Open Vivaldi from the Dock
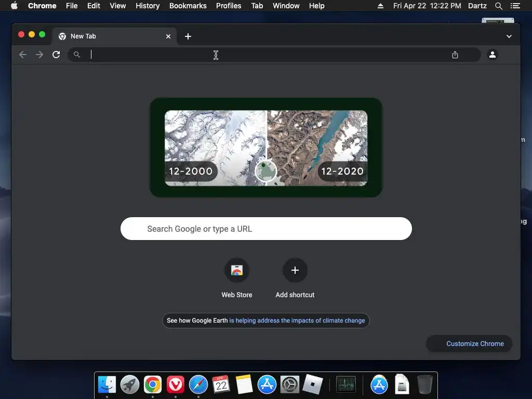Screen dimensions: 532x399 [x=176, y=384]
